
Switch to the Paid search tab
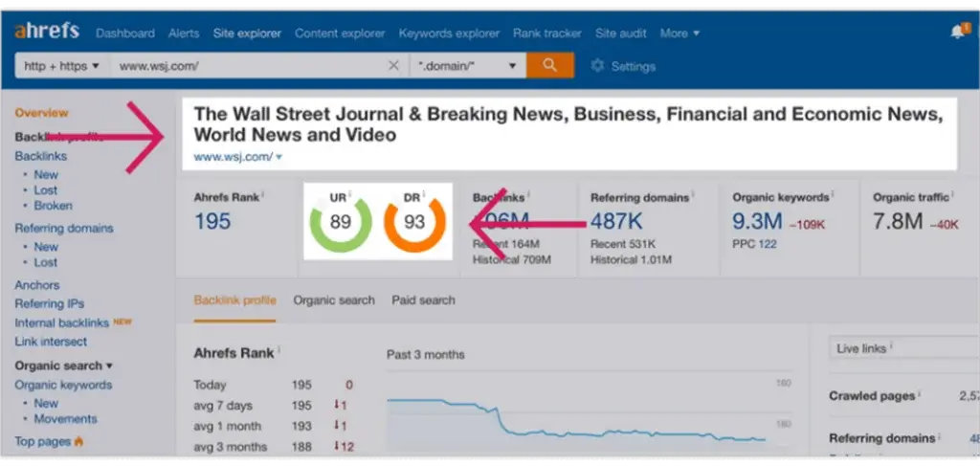click(x=423, y=300)
